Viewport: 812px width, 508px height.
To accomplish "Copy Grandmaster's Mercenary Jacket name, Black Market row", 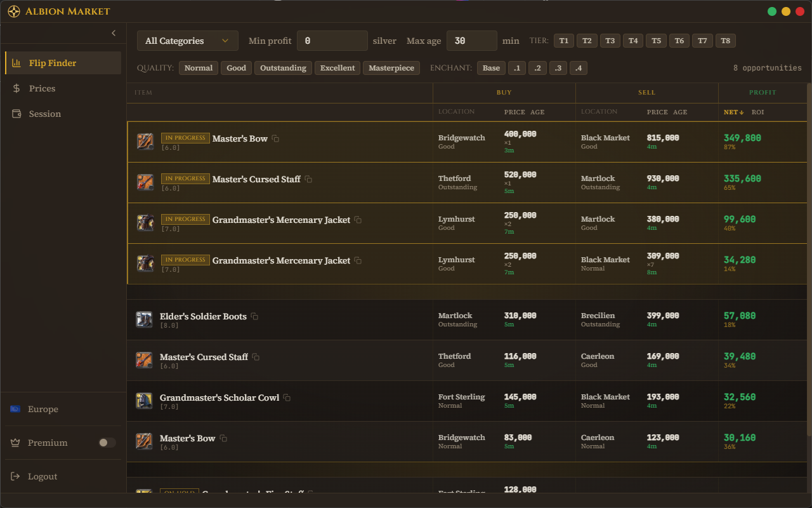I will coord(358,260).
